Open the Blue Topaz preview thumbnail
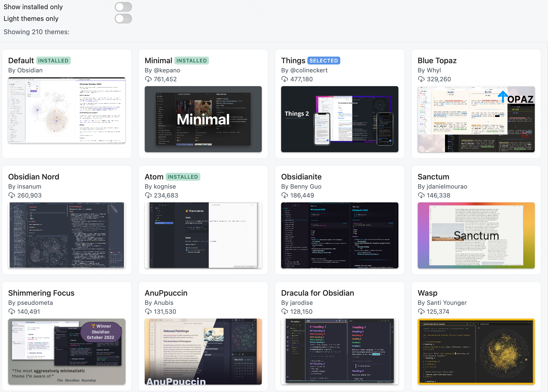 coord(476,119)
